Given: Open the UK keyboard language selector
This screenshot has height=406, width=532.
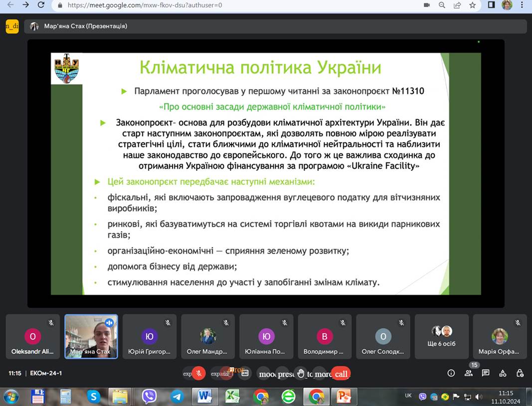Looking at the screenshot, I should pos(408,396).
